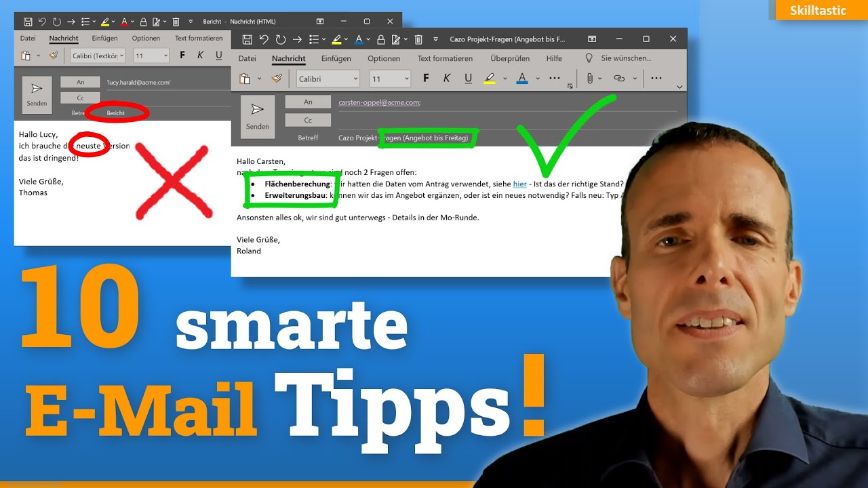Apply blue font color in Cazo ribbon
The width and height of the screenshot is (868, 488).
pos(522,79)
